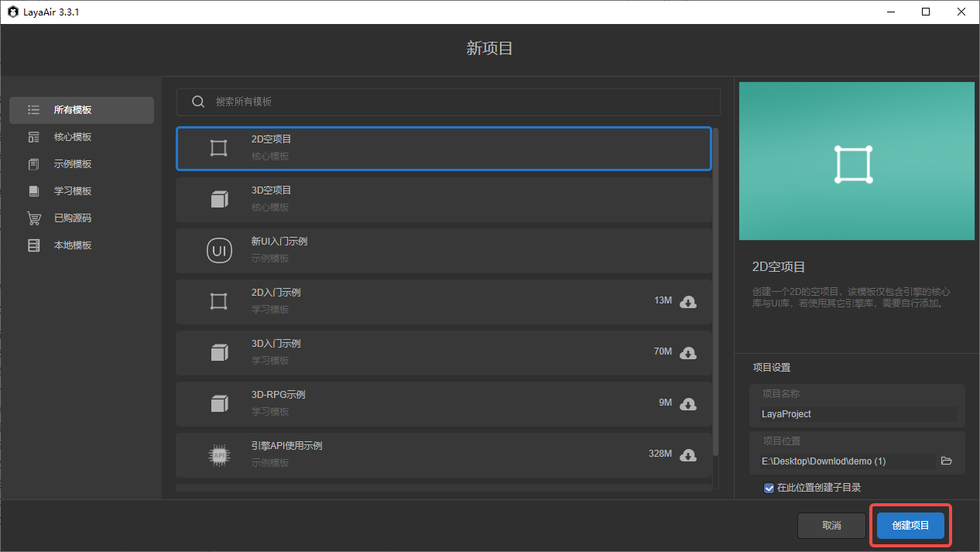
Task: Open the 学习模板 category
Action: click(x=73, y=191)
